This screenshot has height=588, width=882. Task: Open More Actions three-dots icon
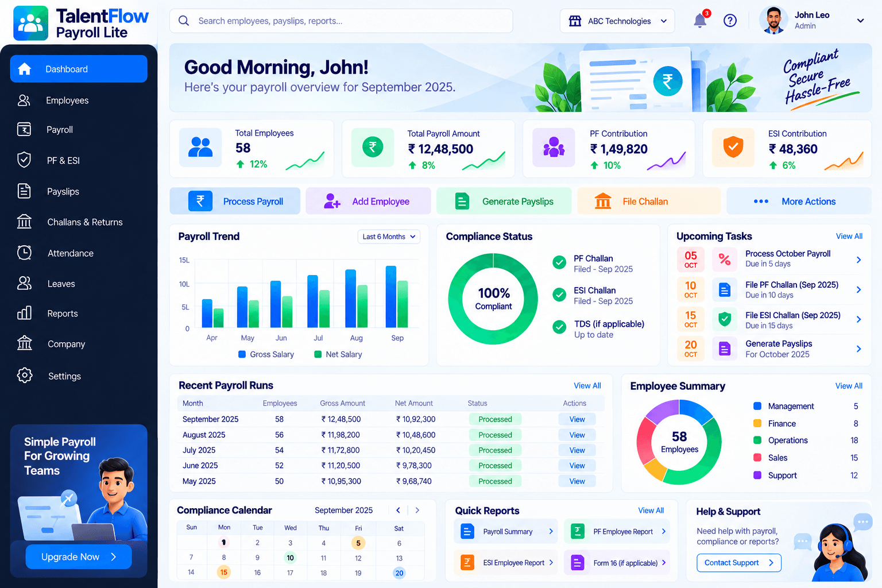(761, 201)
